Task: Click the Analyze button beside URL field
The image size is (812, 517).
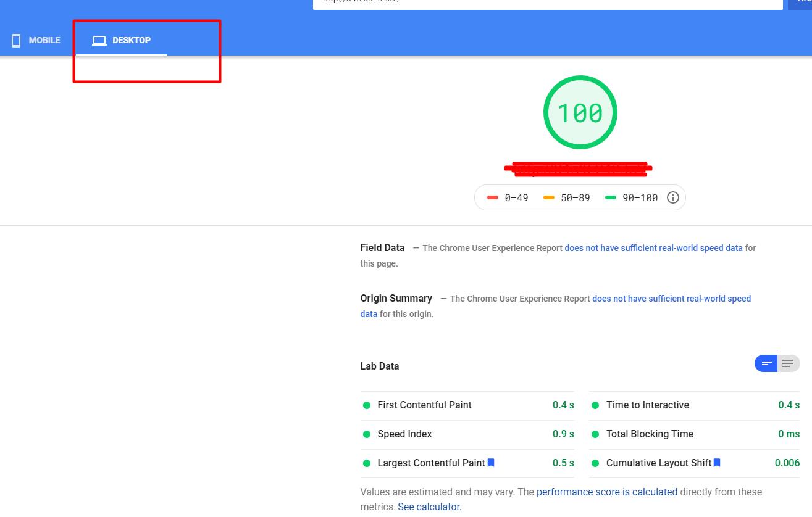Action: 800,3
